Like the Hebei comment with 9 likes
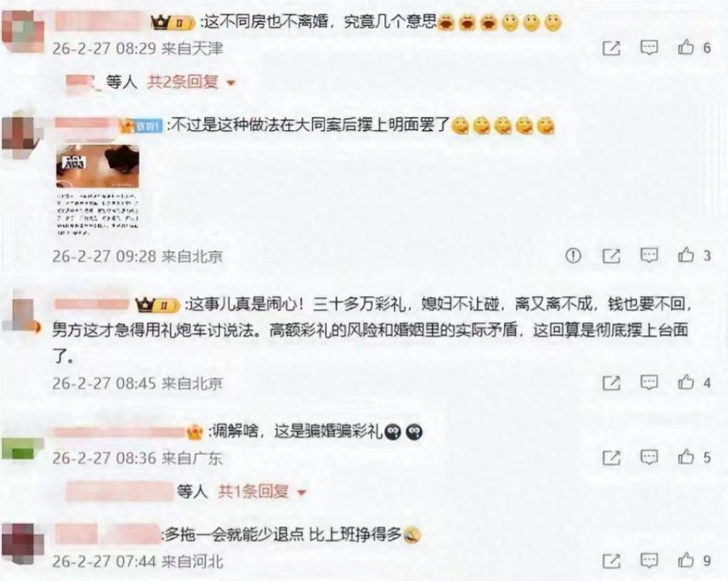728x581 pixels. (x=686, y=560)
